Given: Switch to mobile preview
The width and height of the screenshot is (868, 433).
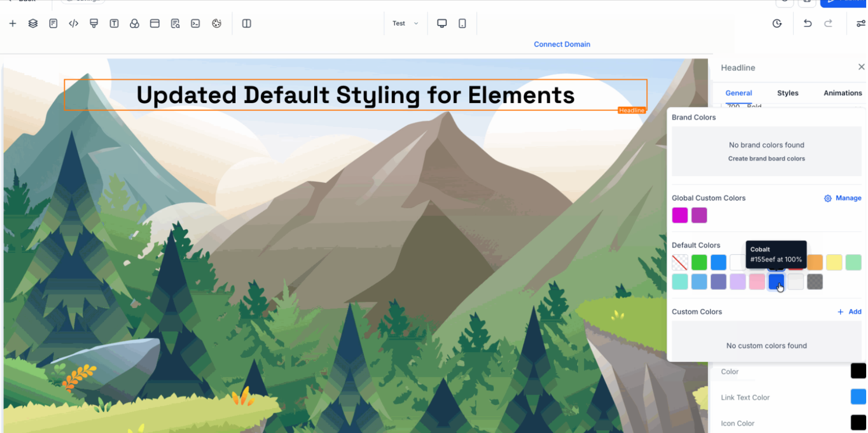Looking at the screenshot, I should click(462, 24).
